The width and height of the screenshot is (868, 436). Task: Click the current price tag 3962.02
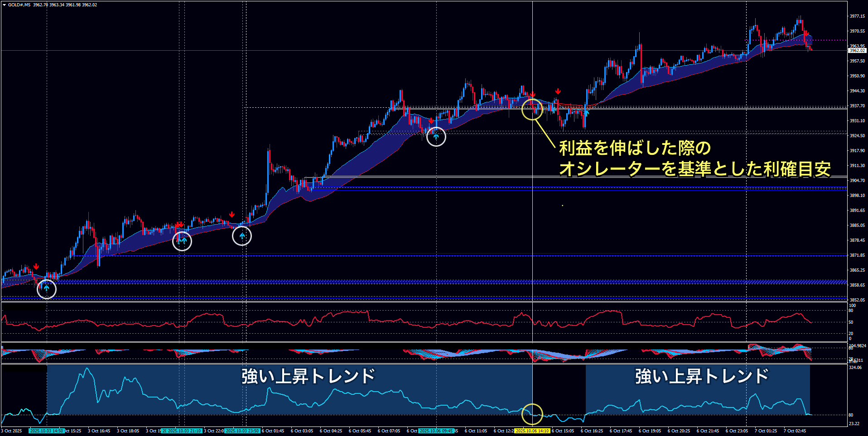tap(857, 51)
